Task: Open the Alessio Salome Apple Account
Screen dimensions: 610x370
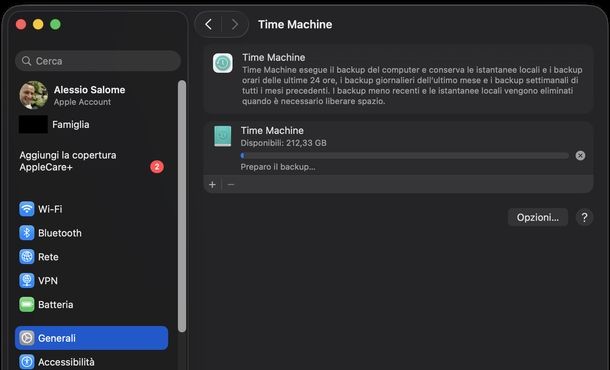Action: click(x=89, y=95)
